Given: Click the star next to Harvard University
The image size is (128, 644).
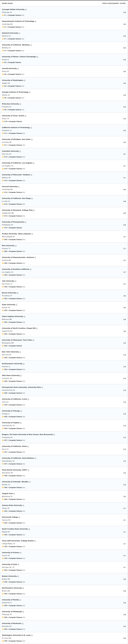Looking at the screenshot, I should pyautogui.click(x=19, y=187).
